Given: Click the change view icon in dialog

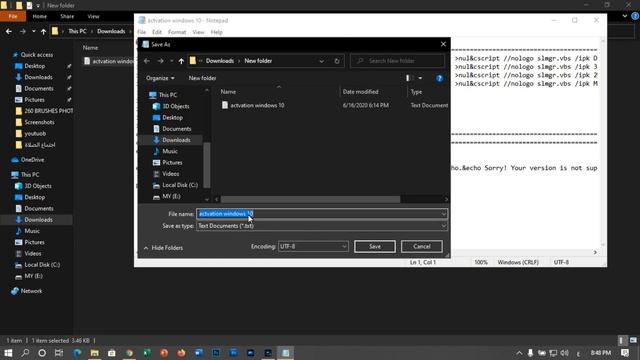Looking at the screenshot, I should (x=409, y=78).
